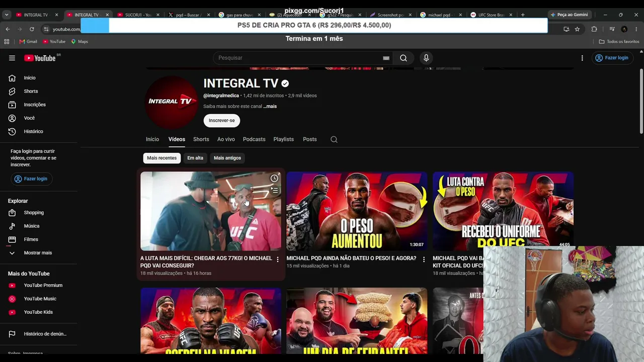Open the Maps bookmark
This screenshot has width=644, height=362.
point(79,41)
